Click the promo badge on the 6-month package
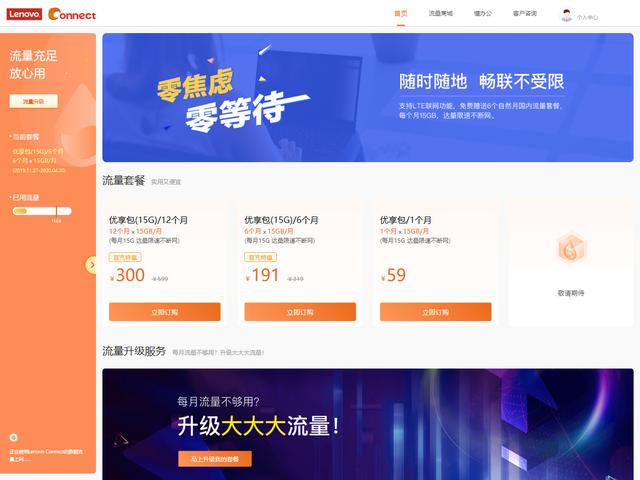 [x=260, y=257]
